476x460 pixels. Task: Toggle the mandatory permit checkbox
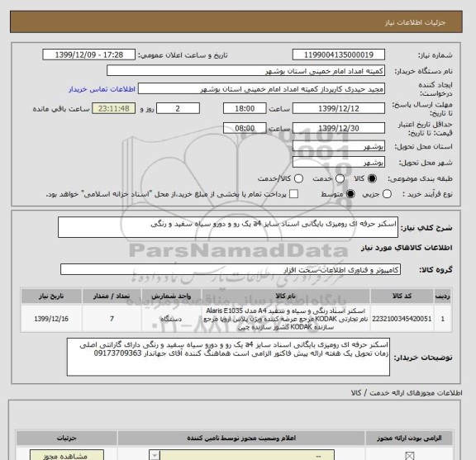coord(410,456)
